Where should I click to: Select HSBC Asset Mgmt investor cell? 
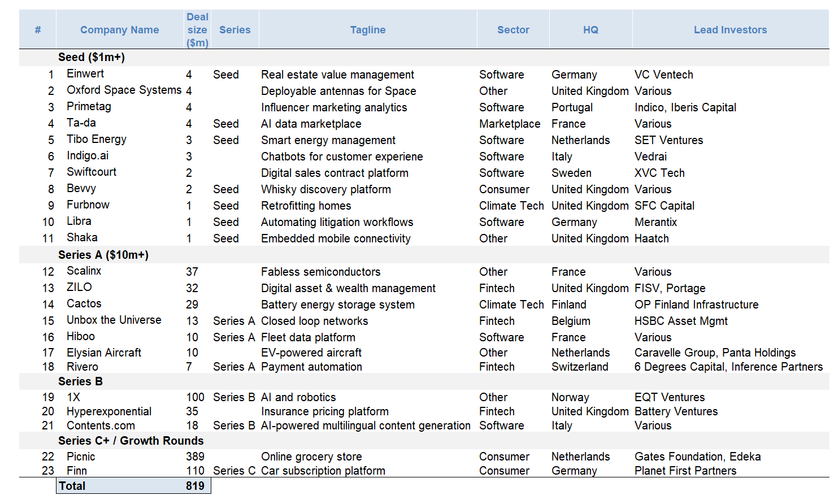(681, 321)
